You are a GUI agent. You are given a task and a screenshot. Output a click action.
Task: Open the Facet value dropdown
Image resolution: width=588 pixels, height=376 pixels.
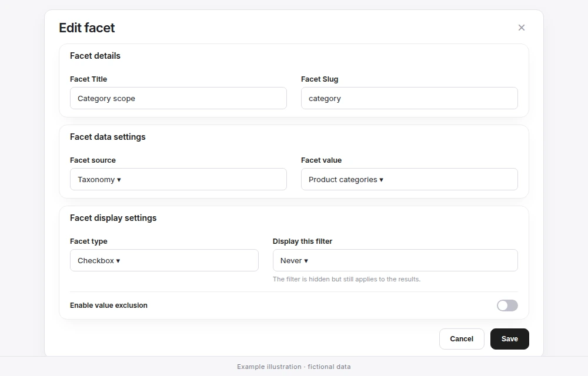coord(409,179)
